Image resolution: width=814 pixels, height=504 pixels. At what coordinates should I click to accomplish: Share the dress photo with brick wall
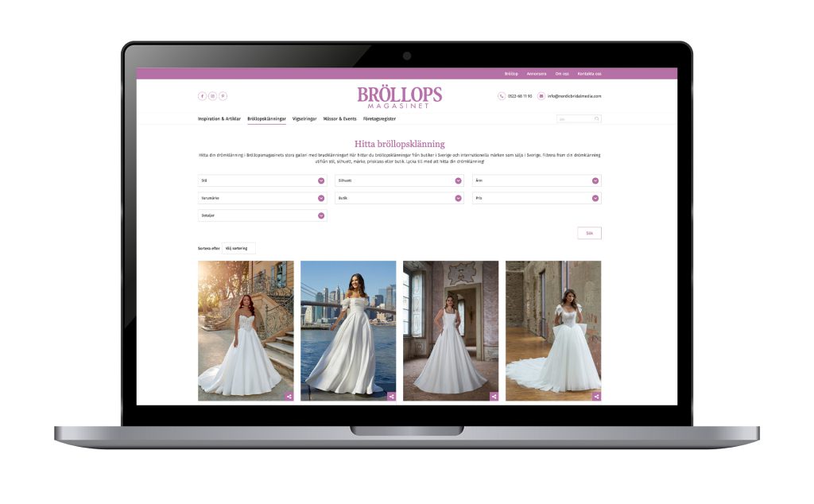point(596,397)
